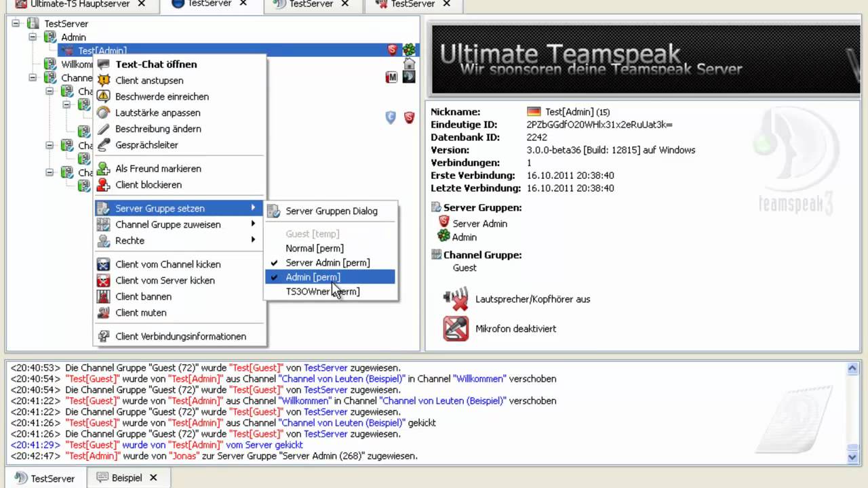Click "Test[Guest]" in the blue 20:41:29 line
868x488 pixels.
tap(92, 445)
